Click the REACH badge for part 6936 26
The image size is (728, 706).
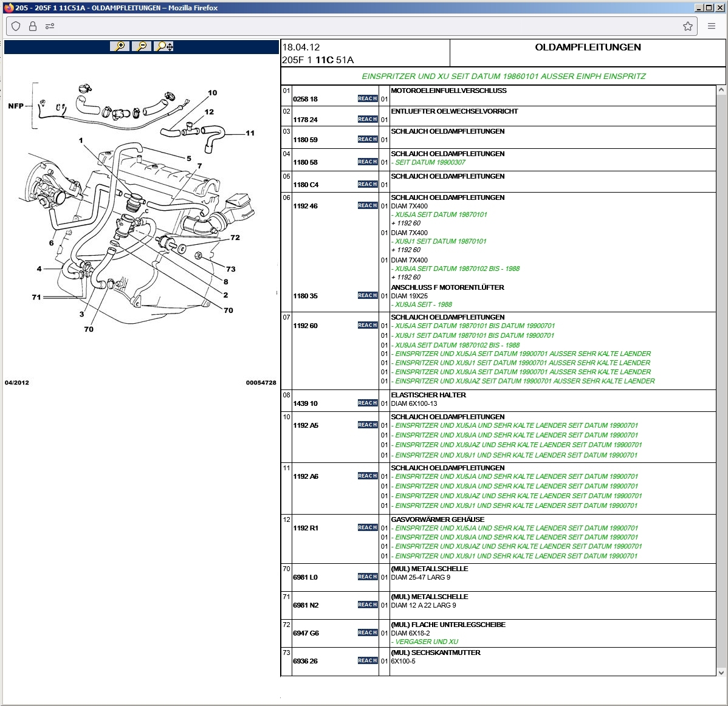[367, 660]
